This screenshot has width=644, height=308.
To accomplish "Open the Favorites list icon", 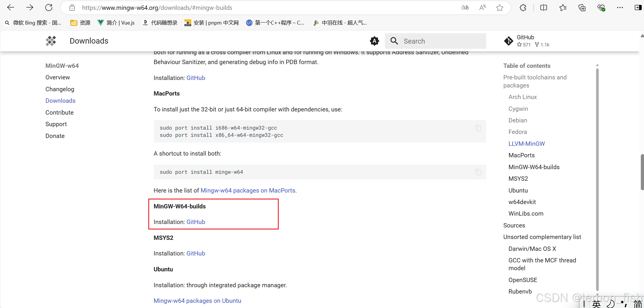I will [563, 8].
